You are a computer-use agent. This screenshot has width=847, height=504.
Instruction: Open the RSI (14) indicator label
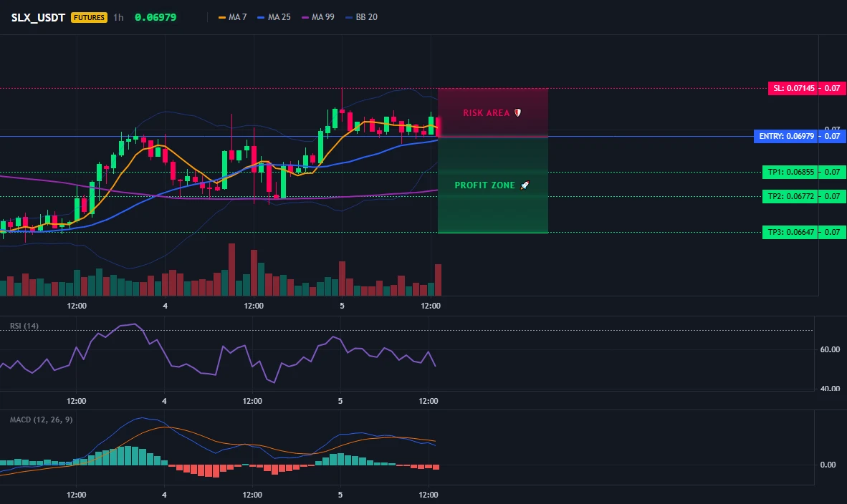pyautogui.click(x=24, y=326)
